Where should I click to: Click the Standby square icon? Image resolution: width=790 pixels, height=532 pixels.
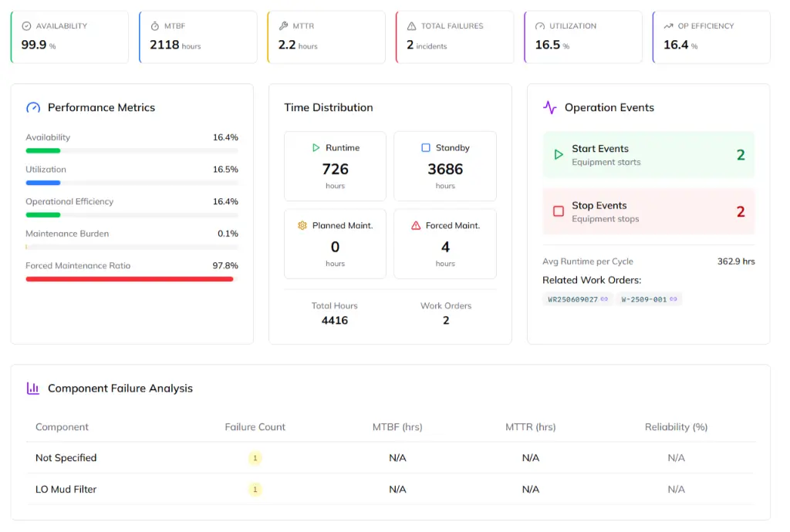426,148
